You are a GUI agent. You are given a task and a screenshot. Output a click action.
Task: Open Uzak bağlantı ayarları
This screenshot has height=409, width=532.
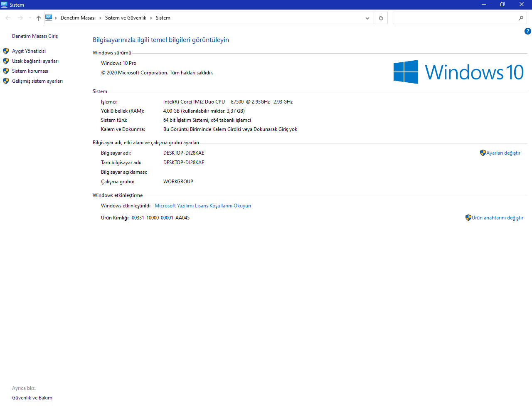[35, 61]
